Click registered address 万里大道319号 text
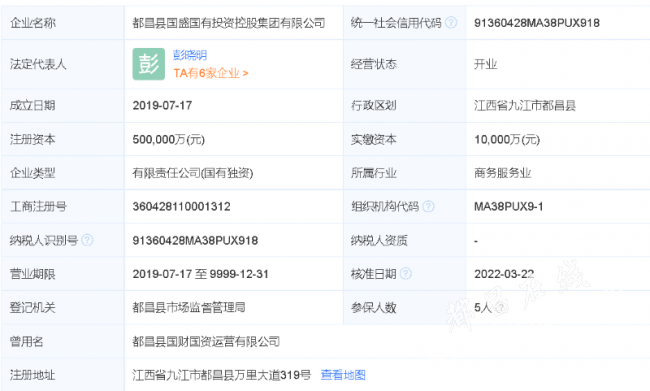 coord(273,375)
